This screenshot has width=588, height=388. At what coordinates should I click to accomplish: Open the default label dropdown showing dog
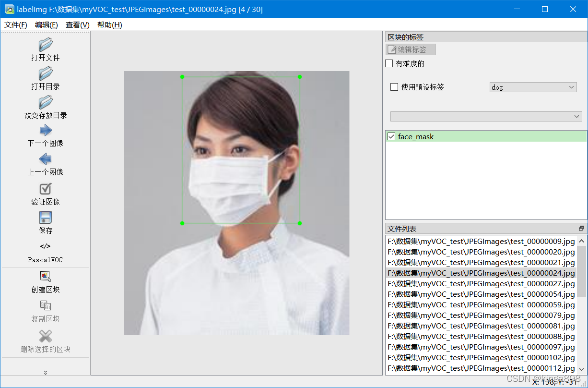coord(533,87)
